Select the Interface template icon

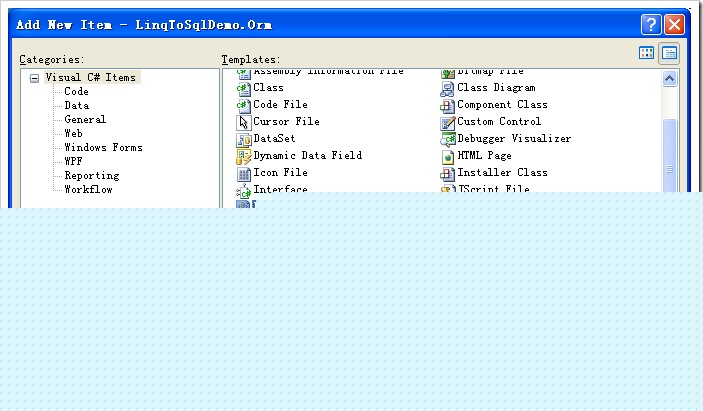pyautogui.click(x=243, y=190)
